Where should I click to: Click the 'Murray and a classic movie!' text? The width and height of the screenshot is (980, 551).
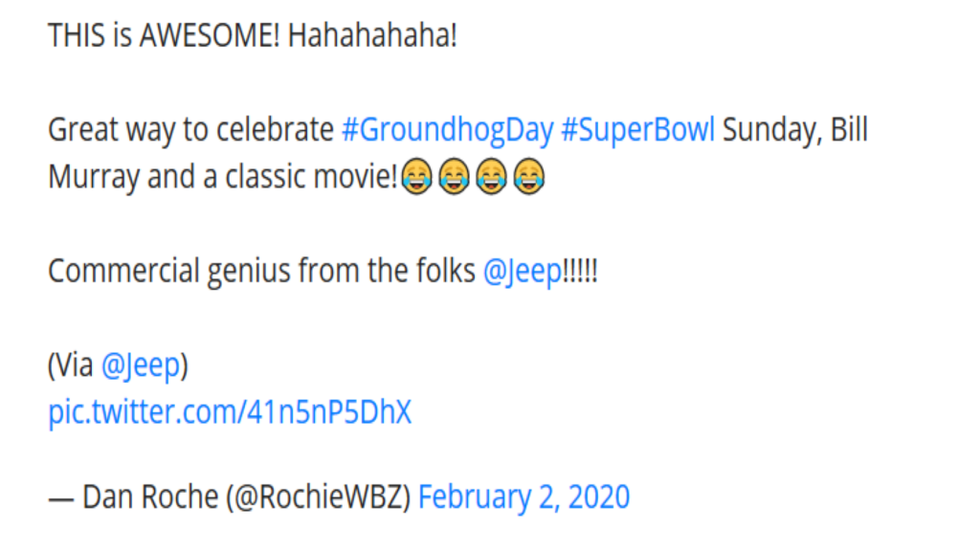pos(222,177)
